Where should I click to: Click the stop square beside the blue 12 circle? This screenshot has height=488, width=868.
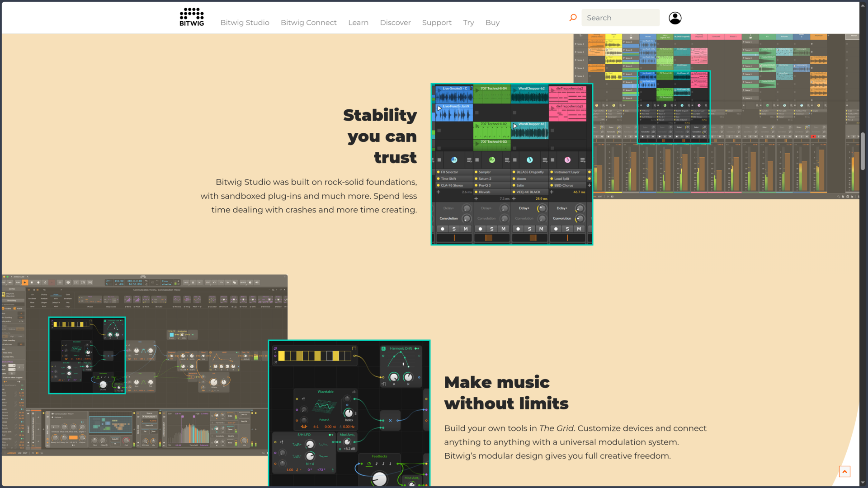tap(439, 160)
